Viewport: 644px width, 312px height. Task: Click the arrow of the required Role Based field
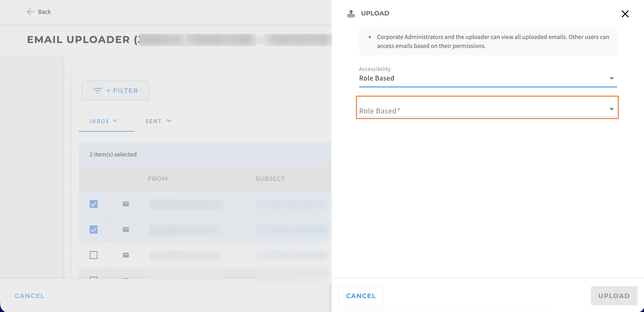[611, 109]
